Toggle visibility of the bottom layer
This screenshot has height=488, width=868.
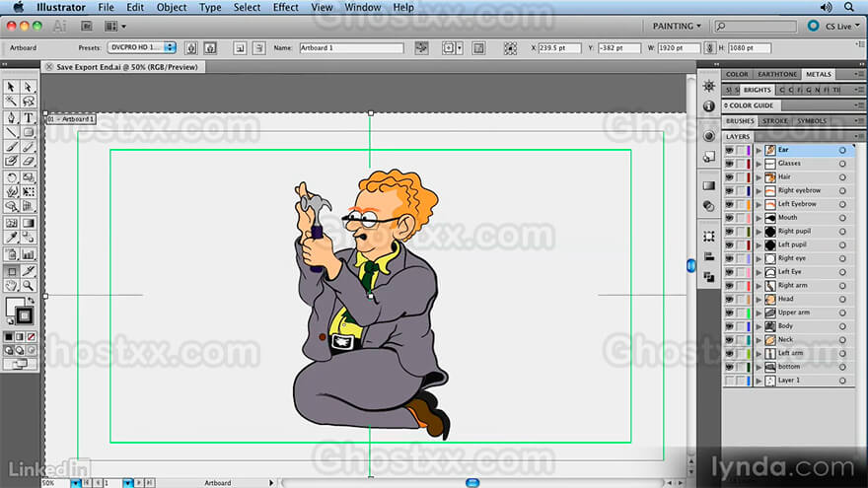pyautogui.click(x=730, y=367)
